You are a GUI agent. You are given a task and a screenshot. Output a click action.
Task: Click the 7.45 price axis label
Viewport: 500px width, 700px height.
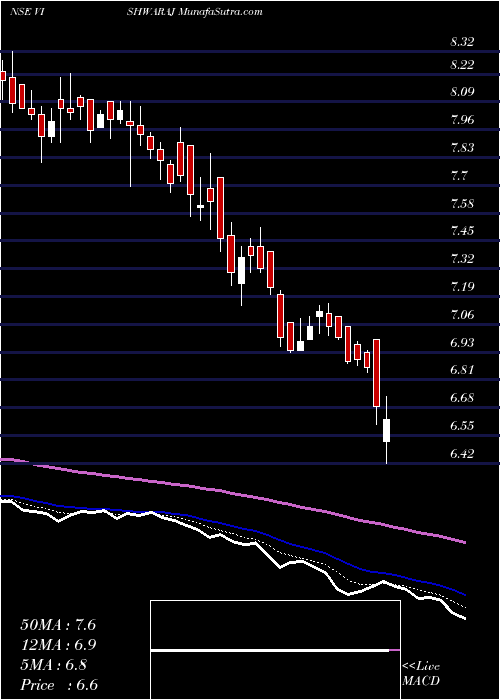[462, 231]
